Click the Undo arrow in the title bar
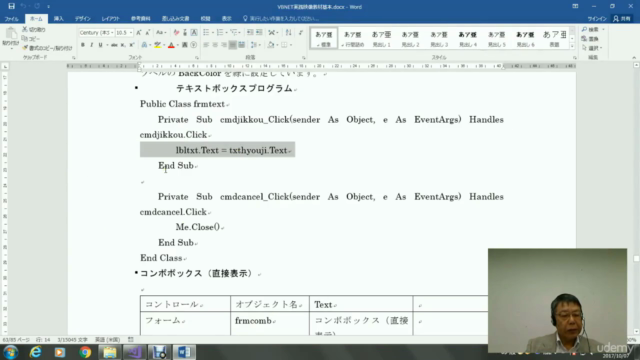The height and width of the screenshot is (360, 640). [23, 6]
